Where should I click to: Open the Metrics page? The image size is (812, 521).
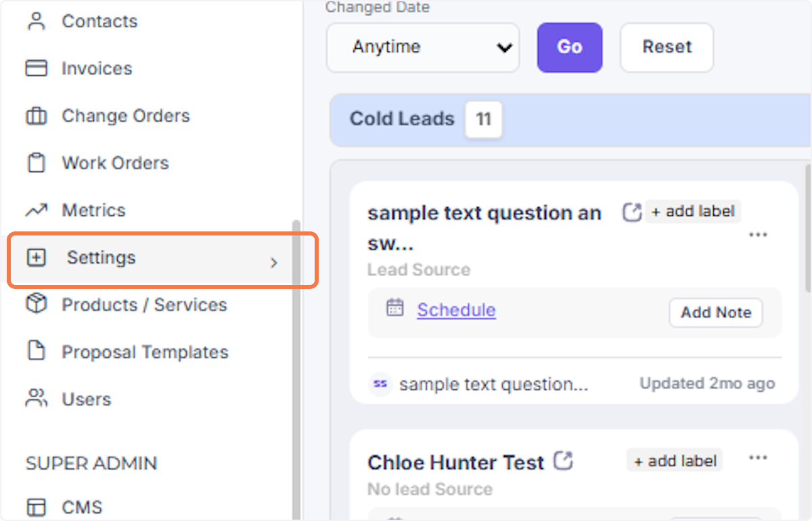[93, 210]
